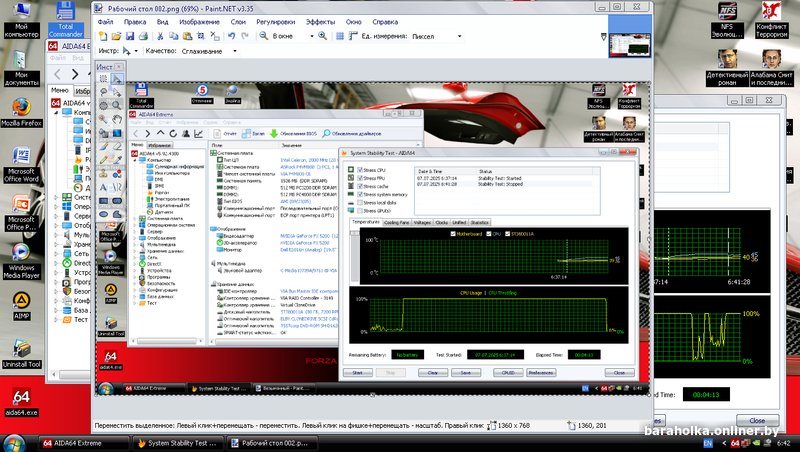Open the 'Эффекты' menu

point(320,20)
